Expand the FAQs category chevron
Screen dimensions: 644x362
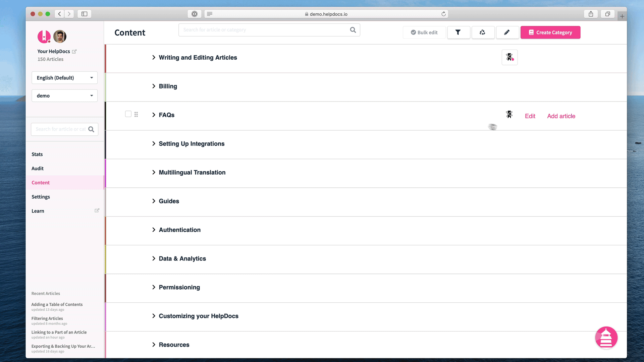(x=154, y=115)
